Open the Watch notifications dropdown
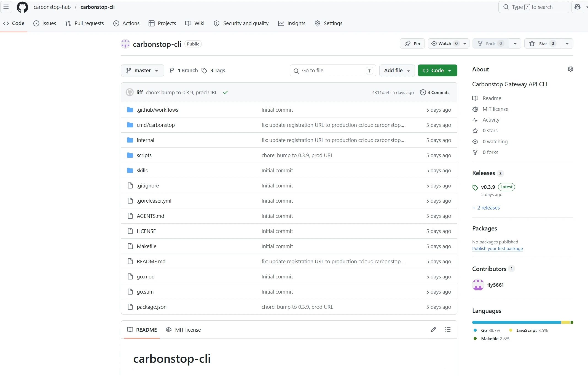 click(449, 44)
